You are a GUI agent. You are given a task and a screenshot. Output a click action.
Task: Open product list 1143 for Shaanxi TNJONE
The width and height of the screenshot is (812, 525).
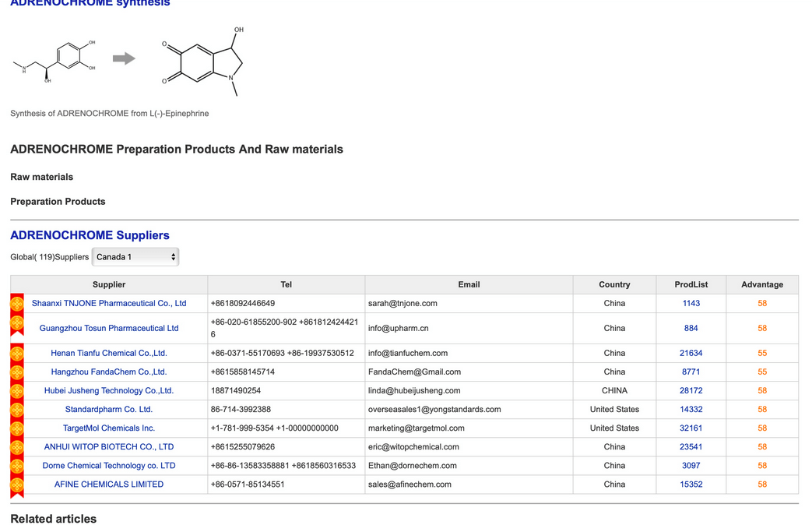click(691, 303)
